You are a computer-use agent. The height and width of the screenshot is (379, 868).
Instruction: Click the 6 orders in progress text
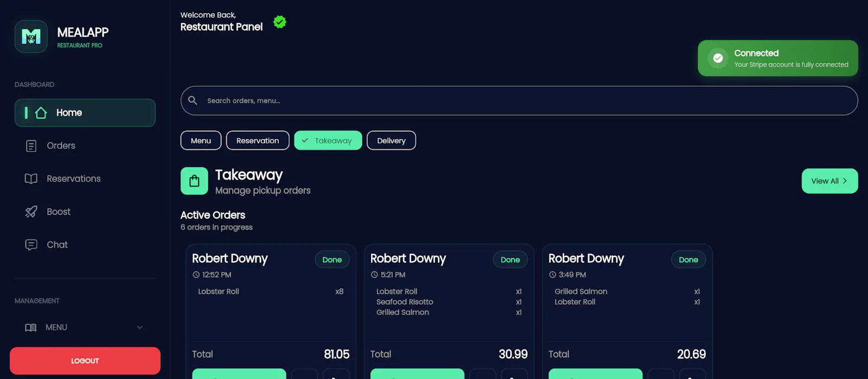click(x=216, y=227)
